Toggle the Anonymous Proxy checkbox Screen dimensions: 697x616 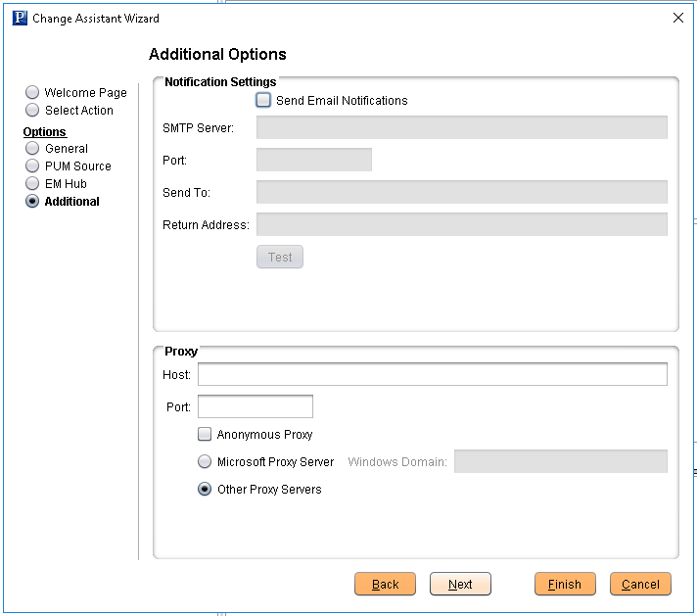(x=205, y=434)
